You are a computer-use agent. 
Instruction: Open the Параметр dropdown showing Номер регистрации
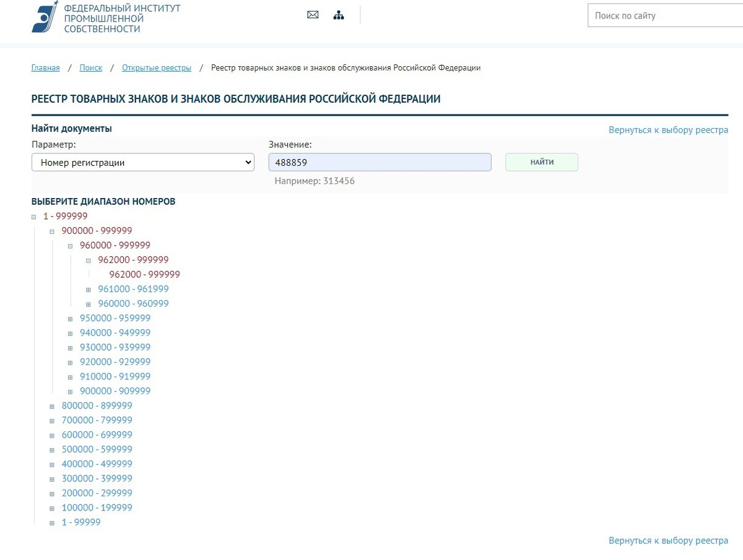pos(142,162)
